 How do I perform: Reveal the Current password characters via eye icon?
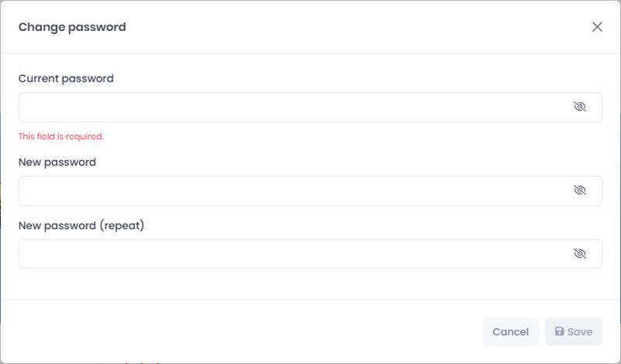(x=580, y=106)
